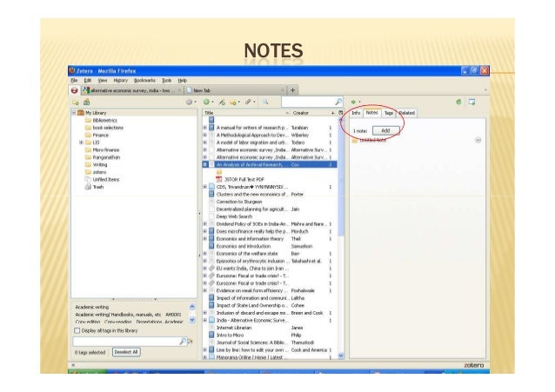Select the 'Internet Librarian' item row
Viewport: 555px width, 392px height.
271,328
